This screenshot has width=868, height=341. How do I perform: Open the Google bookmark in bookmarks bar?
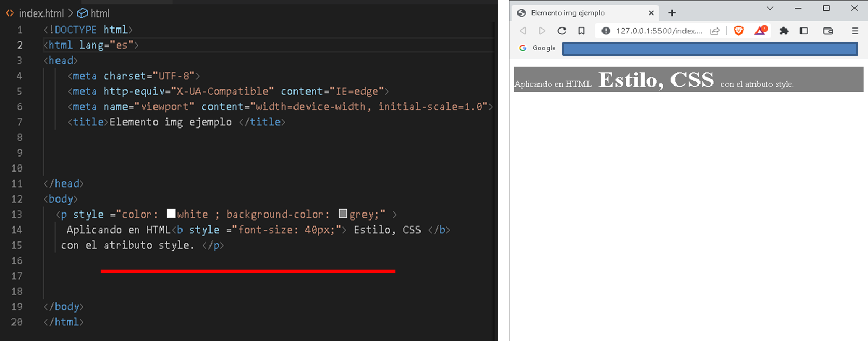point(538,48)
